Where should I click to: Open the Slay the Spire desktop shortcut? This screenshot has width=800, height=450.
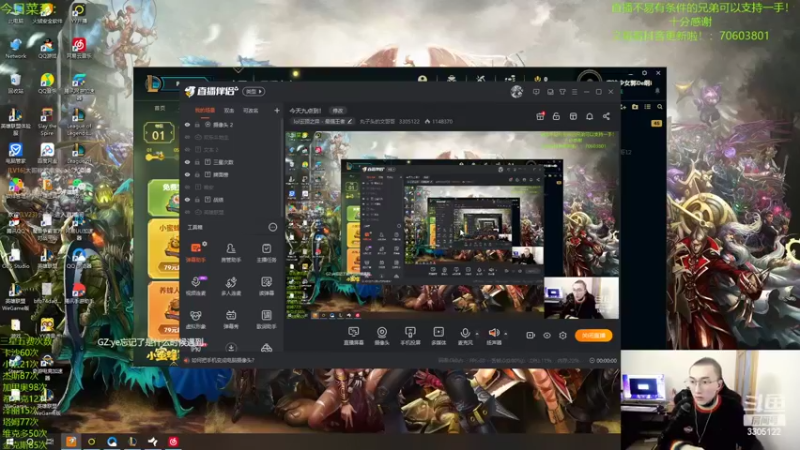coord(47,121)
